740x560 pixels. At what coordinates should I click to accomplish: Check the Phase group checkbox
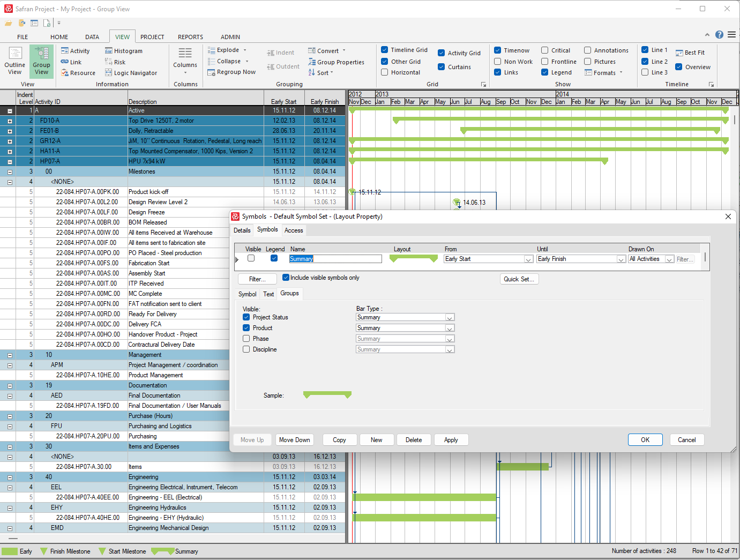(x=246, y=339)
